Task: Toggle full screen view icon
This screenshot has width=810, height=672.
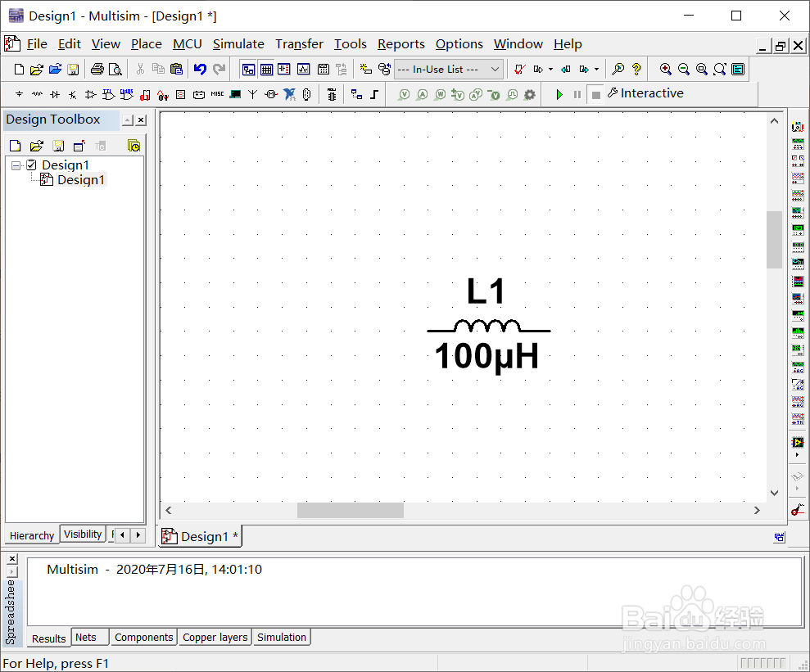Action: click(738, 69)
